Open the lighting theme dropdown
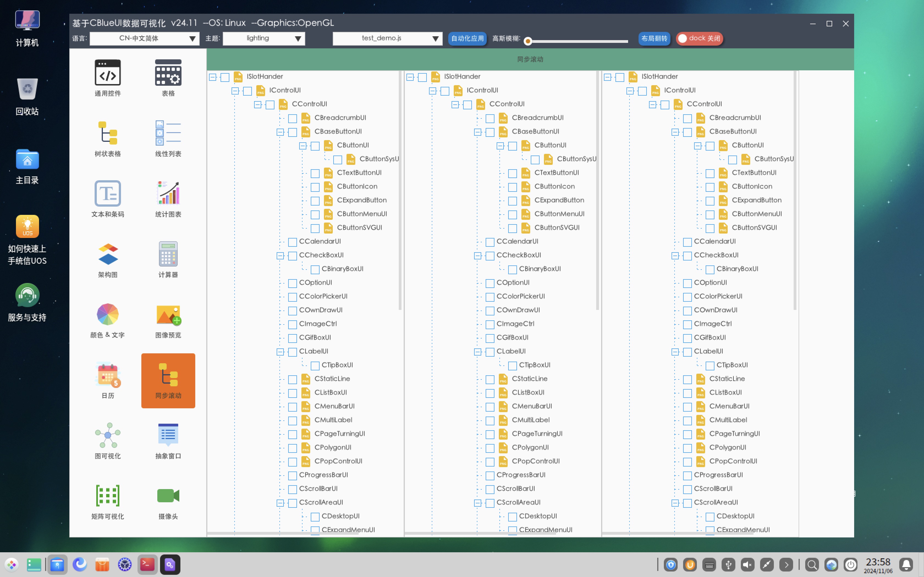Image resolution: width=924 pixels, height=577 pixels. click(x=263, y=38)
